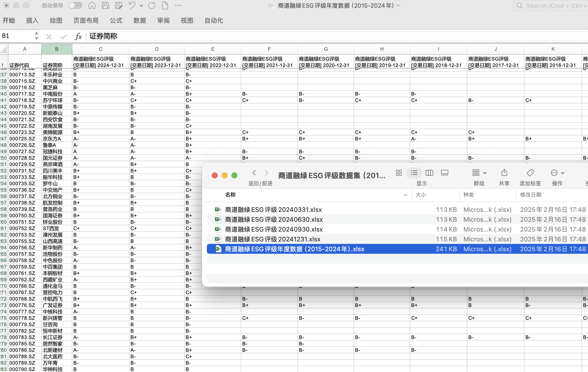Click the New document icon
This screenshot has height=372, width=588.
[165, 5]
